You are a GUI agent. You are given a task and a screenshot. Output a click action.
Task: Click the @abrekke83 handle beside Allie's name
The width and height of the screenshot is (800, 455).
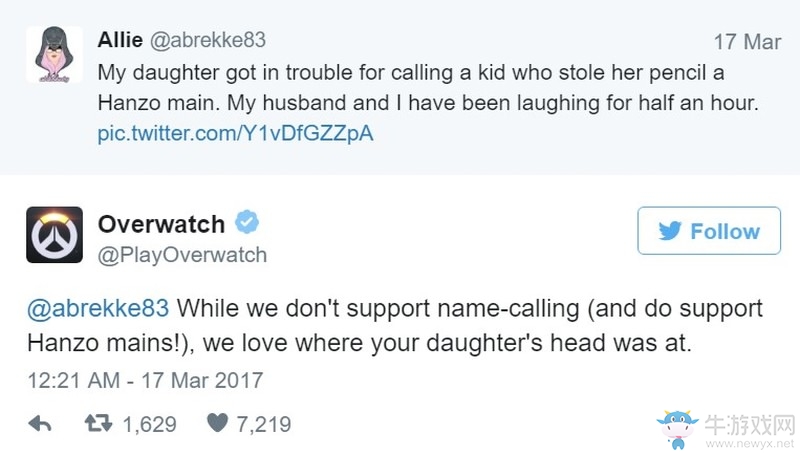coord(209,41)
